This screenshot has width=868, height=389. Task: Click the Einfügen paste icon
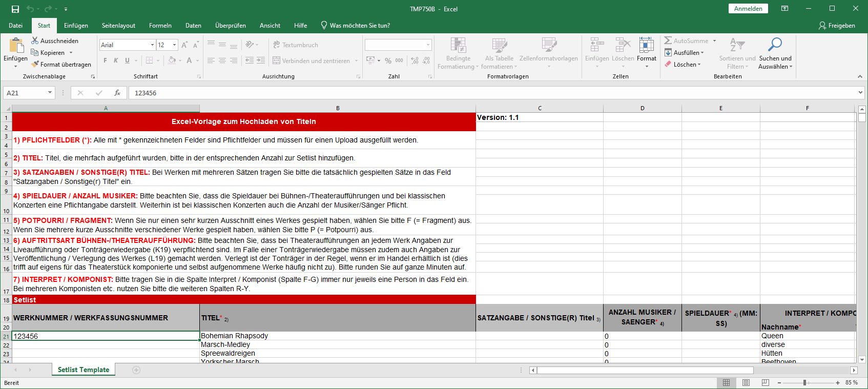coord(16,46)
